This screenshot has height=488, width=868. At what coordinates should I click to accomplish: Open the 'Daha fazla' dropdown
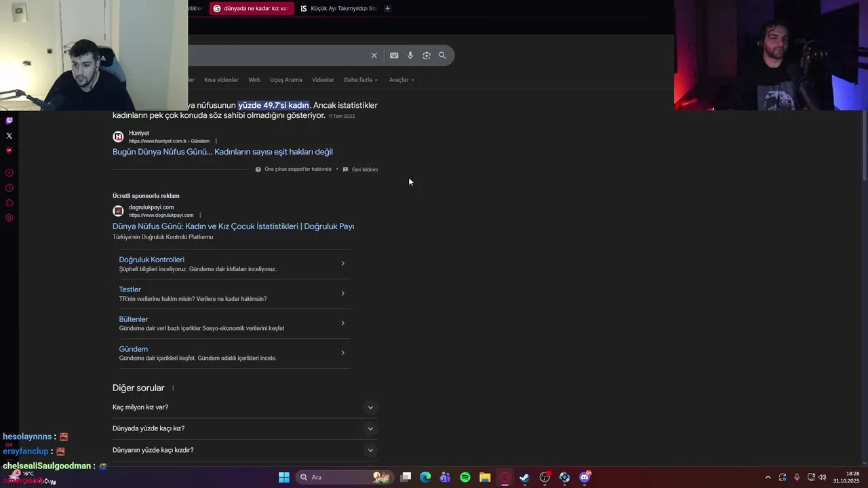(x=361, y=80)
